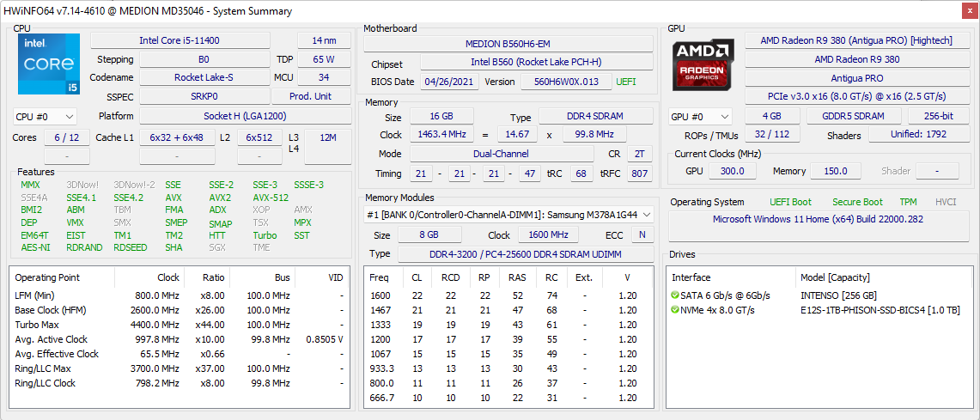Click the 666.7 frequency timing row
Image resolution: width=980 pixels, height=420 pixels.
tap(508, 399)
